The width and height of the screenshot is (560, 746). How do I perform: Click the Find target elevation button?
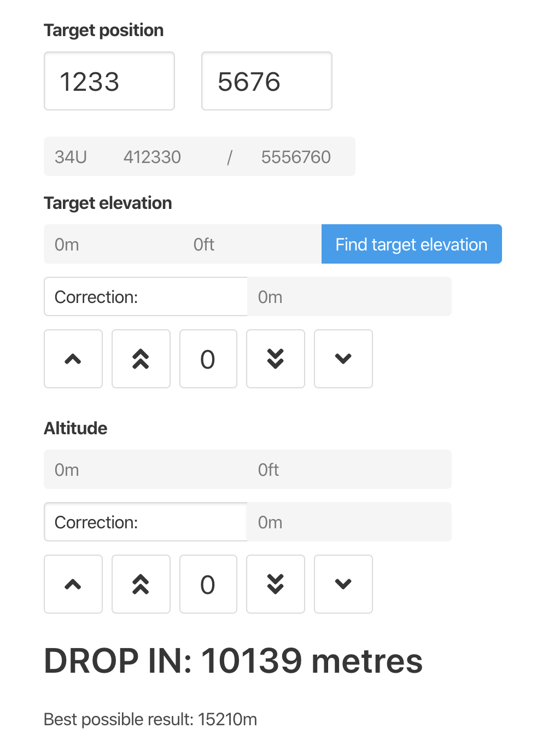pos(411,244)
